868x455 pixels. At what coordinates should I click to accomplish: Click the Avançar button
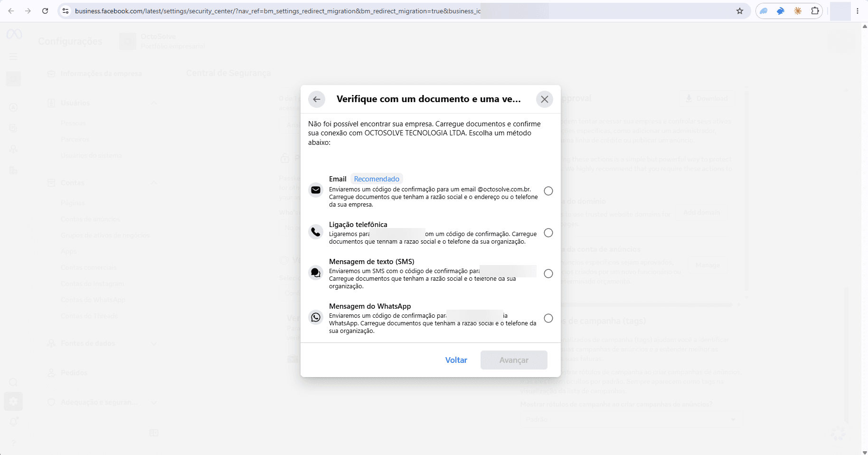tap(514, 360)
